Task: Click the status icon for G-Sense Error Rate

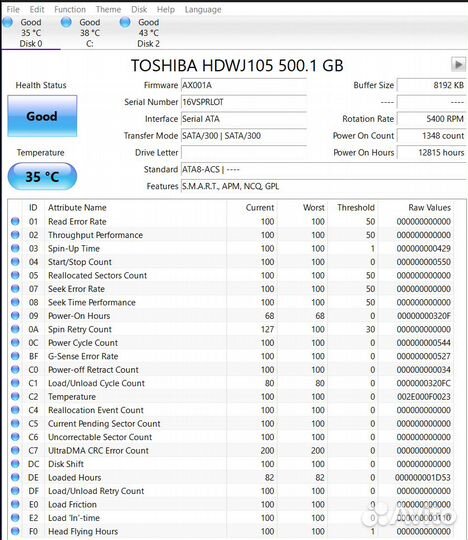Action: (x=15, y=356)
